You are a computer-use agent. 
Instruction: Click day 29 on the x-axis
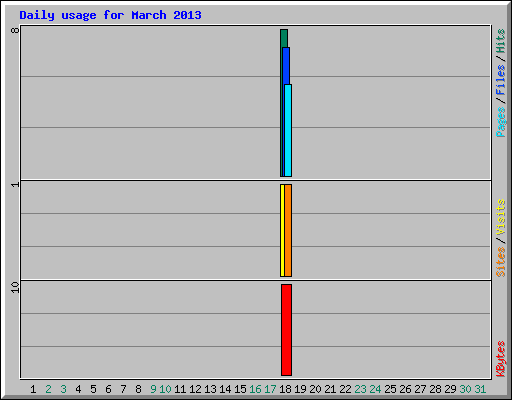click(450, 389)
